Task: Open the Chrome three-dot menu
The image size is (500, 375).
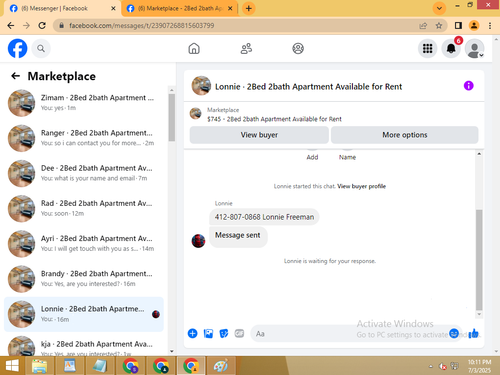Action: coord(490,26)
